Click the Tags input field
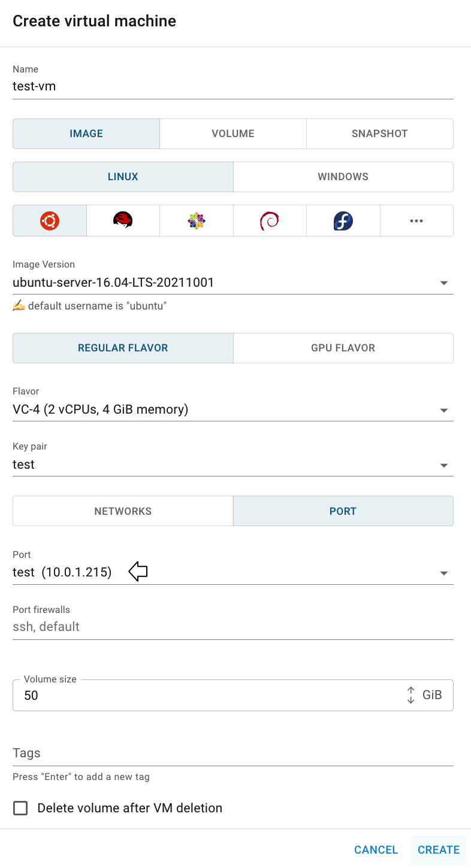471x868 pixels. 233,753
